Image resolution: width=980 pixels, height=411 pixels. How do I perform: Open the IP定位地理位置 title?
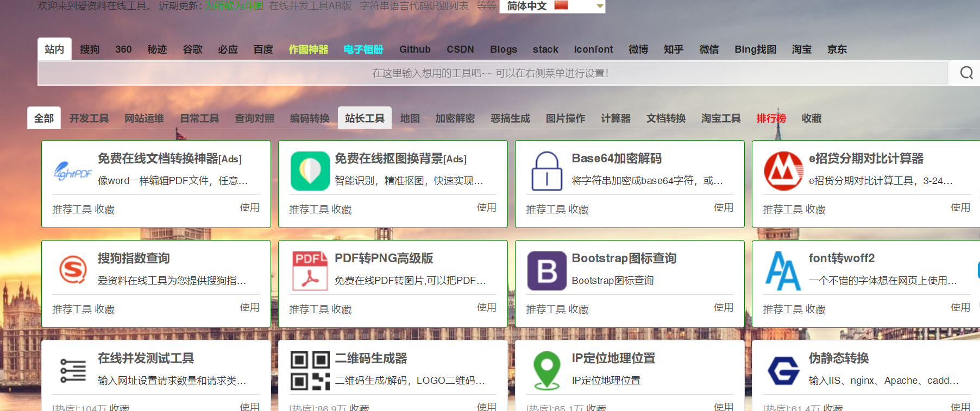613,358
